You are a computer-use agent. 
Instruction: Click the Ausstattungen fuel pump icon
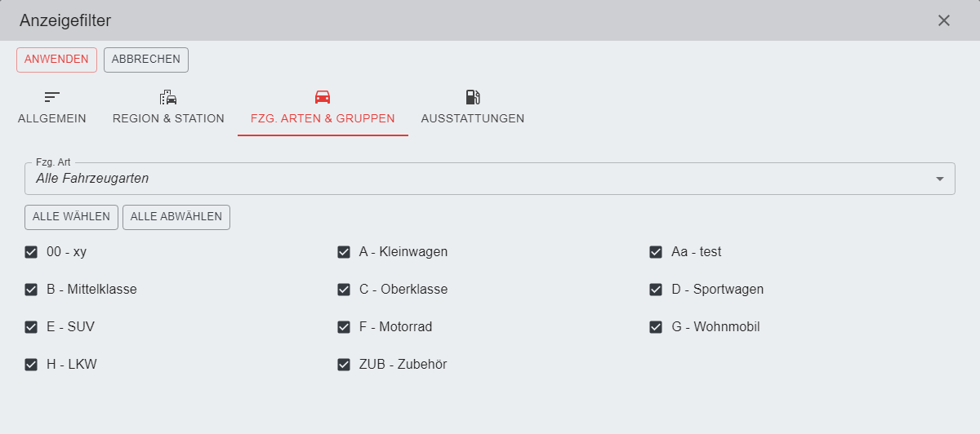click(x=473, y=97)
